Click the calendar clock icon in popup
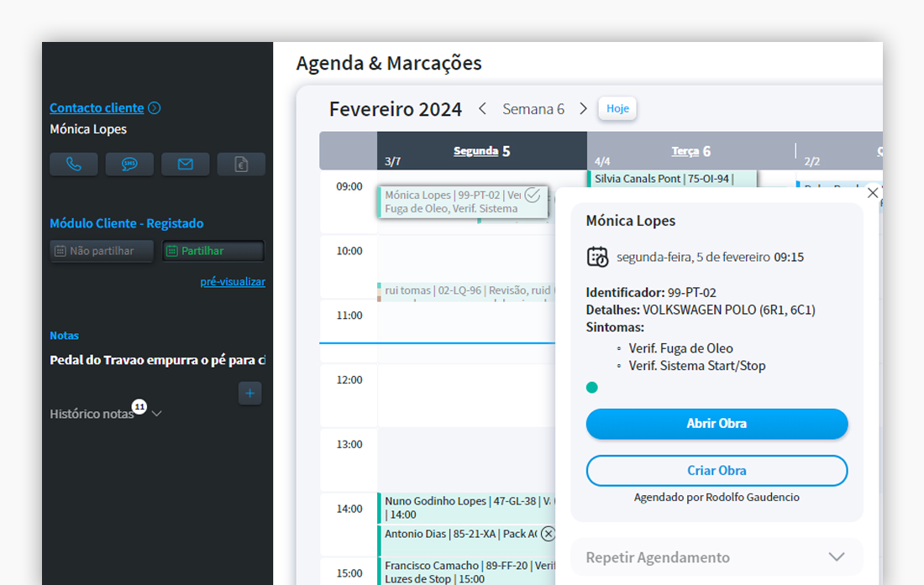This screenshot has width=924, height=585. (597, 257)
